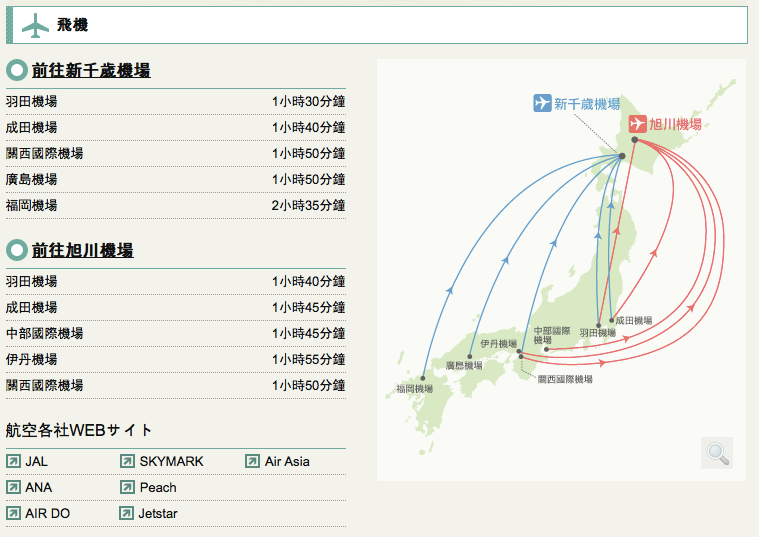Click the circle bullet beside 前往旭川機場
759x537 pixels.
tap(16, 250)
